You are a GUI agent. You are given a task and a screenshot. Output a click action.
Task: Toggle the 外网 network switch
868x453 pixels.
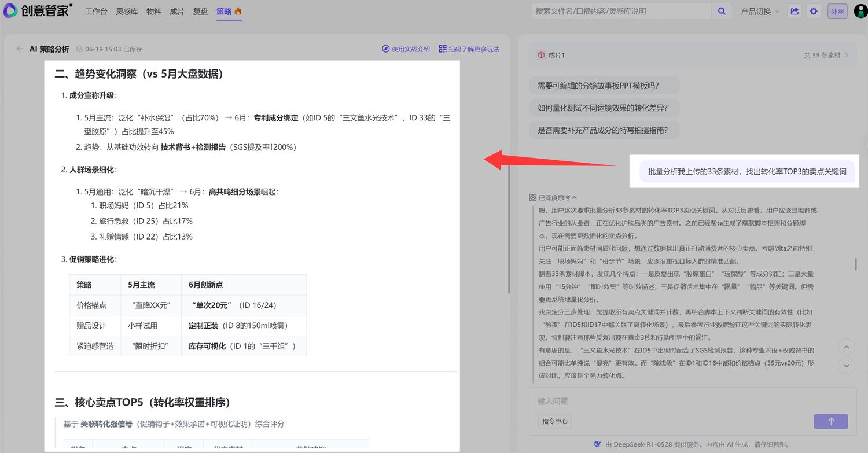[x=837, y=11]
